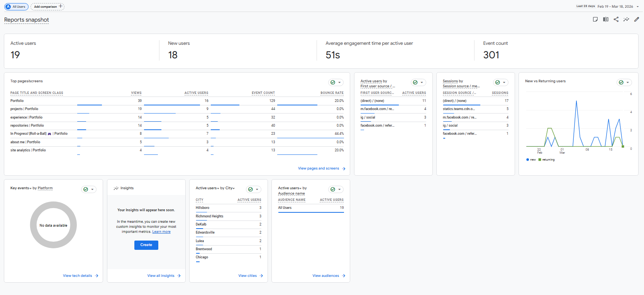The height and width of the screenshot is (295, 644).
Task: Click the Insights card trend icon
Action: tap(116, 188)
